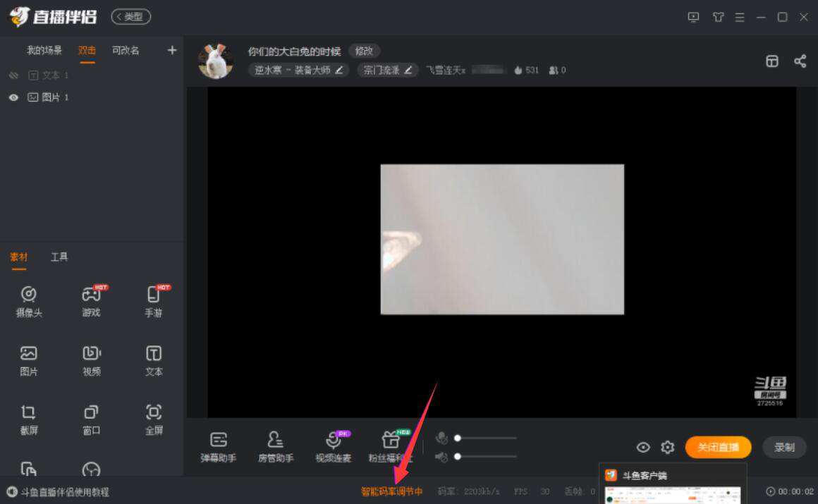This screenshot has width=818, height=504.
Task: Click the 录制 record button
Action: tap(784, 447)
